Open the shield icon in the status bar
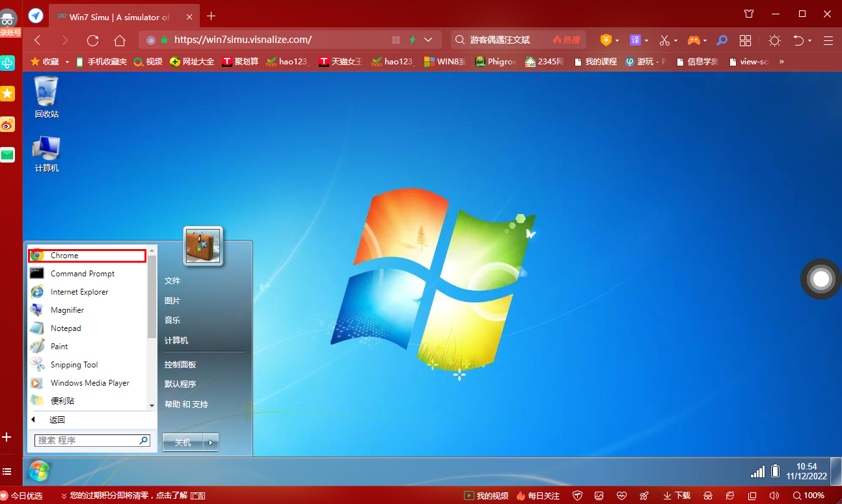This screenshot has height=504, width=842. coord(577,496)
